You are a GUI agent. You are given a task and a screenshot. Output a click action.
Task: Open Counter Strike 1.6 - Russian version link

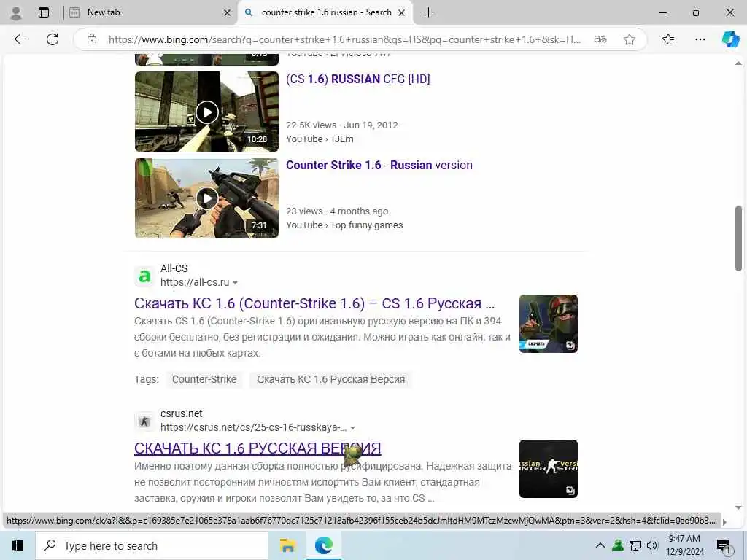pos(379,166)
